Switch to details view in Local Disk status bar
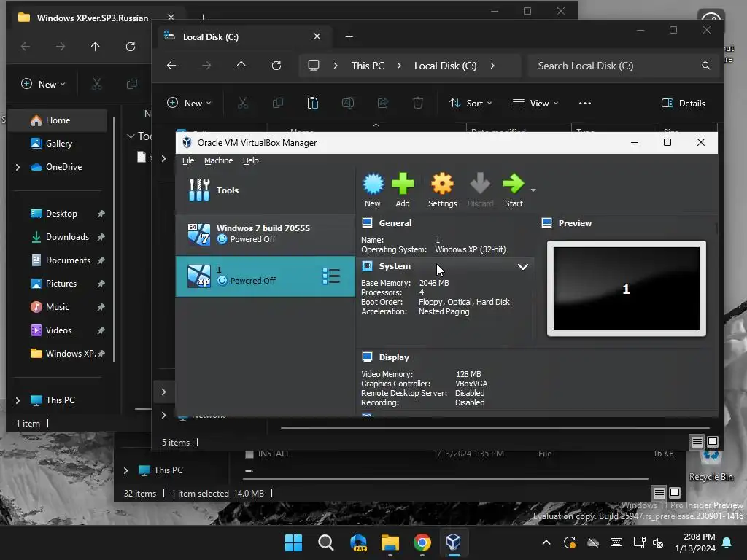The width and height of the screenshot is (747, 560). pyautogui.click(x=697, y=443)
